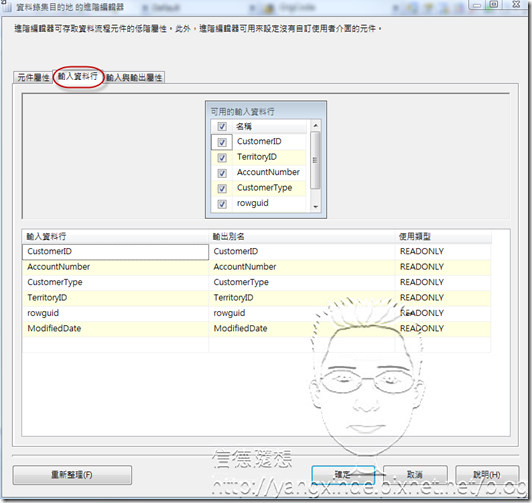
Task: Click READONLY usage type for AccountNumber row
Action: (x=443, y=267)
